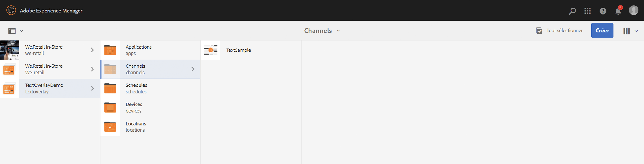Check the Tout sélectionner checkbox icon

539,31
